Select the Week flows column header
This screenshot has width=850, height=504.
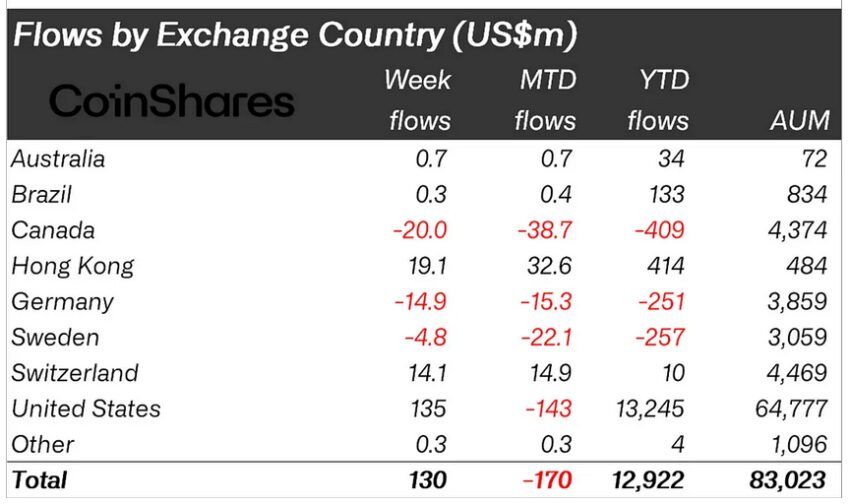418,100
